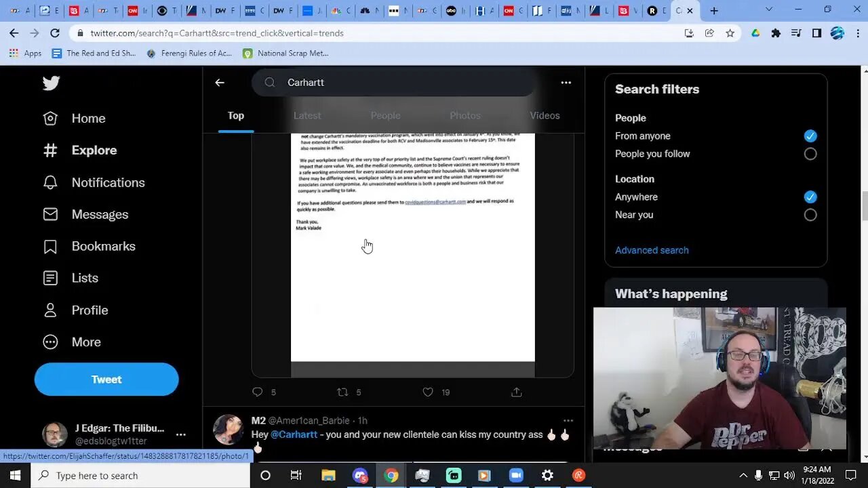Viewport: 868px width, 488px height.
Task: Open the Advanced search link
Action: click(x=652, y=250)
